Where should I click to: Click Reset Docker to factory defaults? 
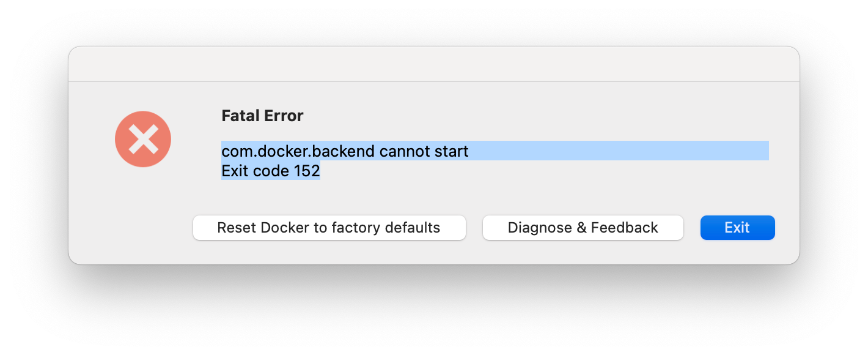tap(329, 228)
